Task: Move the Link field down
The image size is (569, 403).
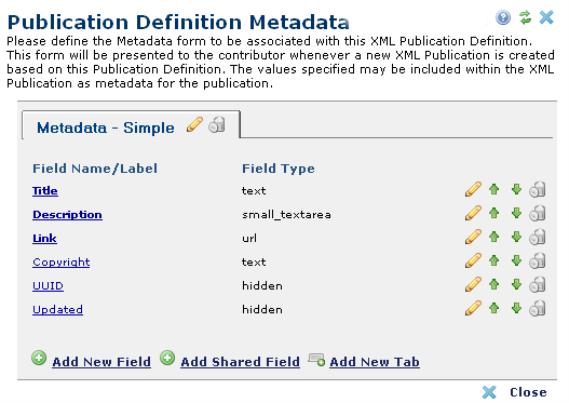Action: pyautogui.click(x=516, y=237)
